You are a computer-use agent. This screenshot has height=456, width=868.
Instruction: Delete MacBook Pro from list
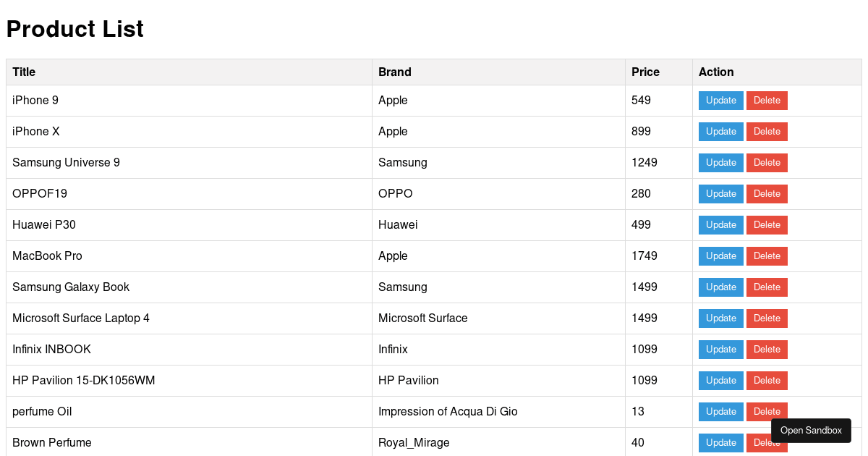[767, 256]
